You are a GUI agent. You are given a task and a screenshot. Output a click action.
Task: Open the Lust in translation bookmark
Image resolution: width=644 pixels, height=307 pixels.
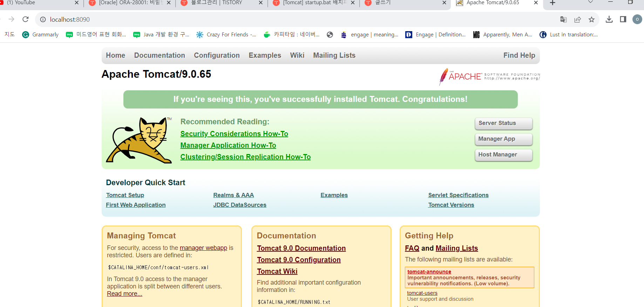click(569, 35)
